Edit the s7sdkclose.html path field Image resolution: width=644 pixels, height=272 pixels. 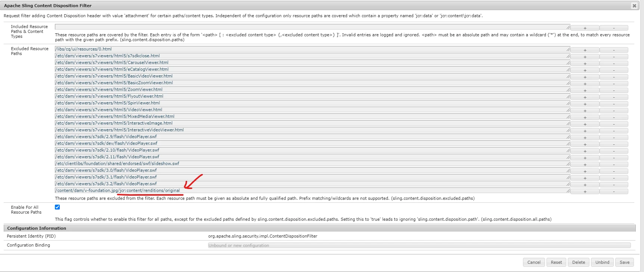[x=312, y=56]
